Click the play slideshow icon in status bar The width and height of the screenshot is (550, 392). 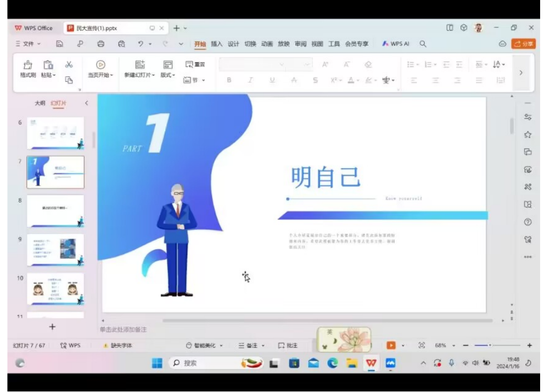pos(391,345)
